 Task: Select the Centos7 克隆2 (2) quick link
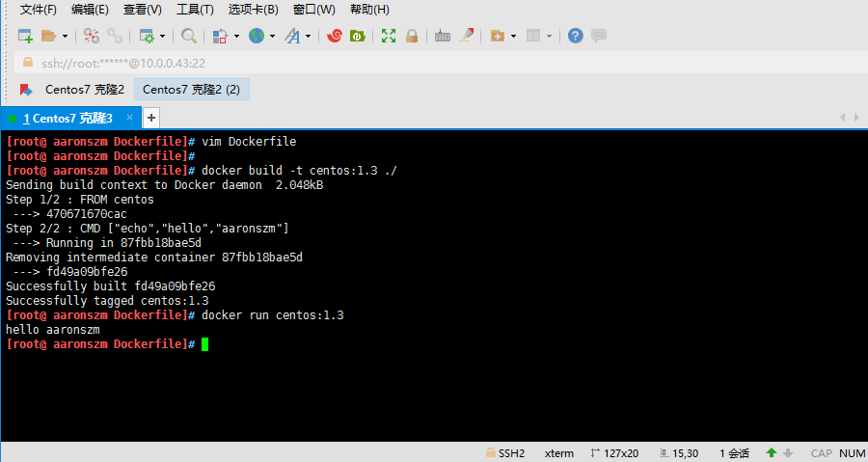[x=192, y=90]
